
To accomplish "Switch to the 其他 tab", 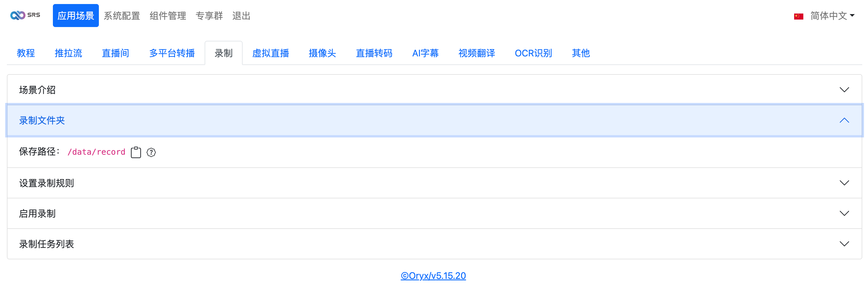I will click(x=581, y=53).
